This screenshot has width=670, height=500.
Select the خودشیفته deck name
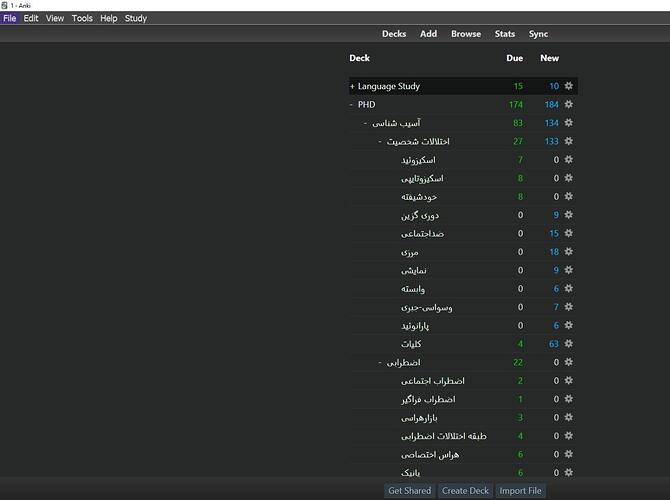(x=419, y=197)
